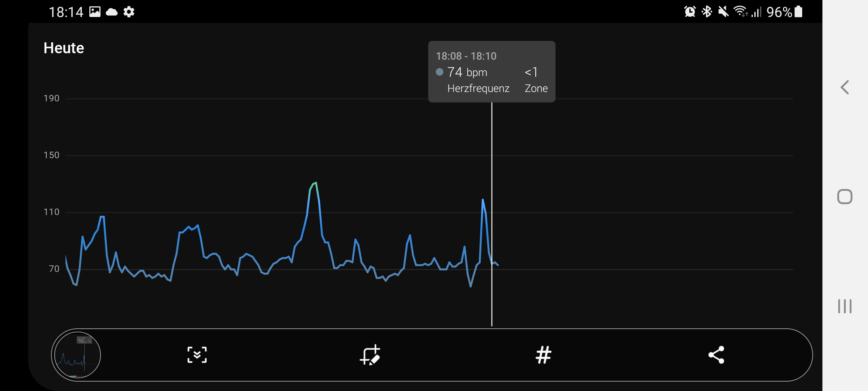Tap the scroll capture icon

tap(197, 355)
